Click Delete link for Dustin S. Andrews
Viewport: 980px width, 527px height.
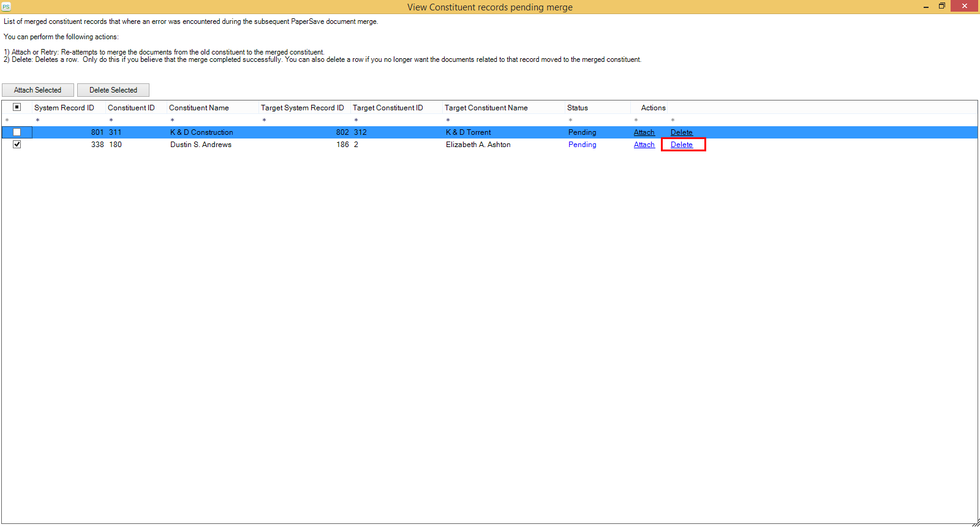(681, 145)
